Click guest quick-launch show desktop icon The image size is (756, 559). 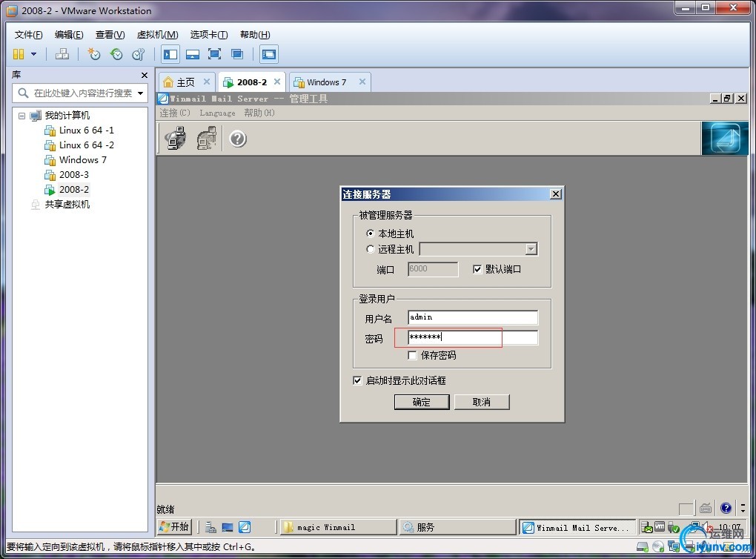(x=227, y=527)
